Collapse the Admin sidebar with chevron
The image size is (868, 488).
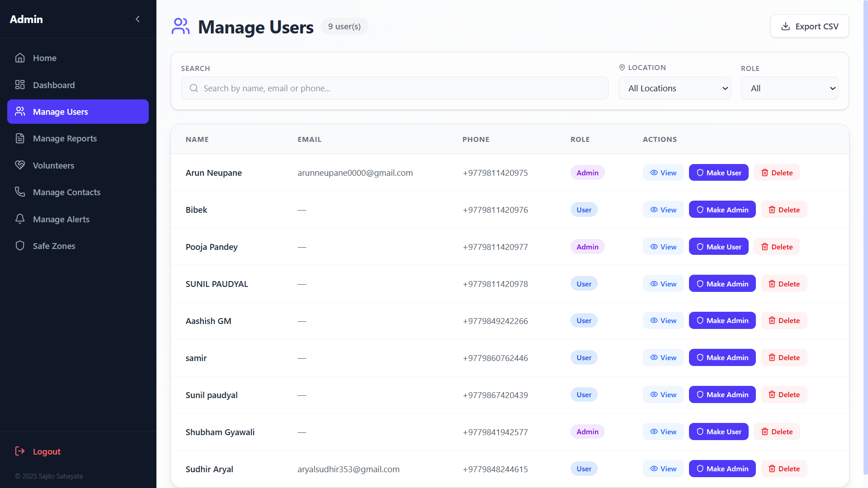(x=137, y=19)
